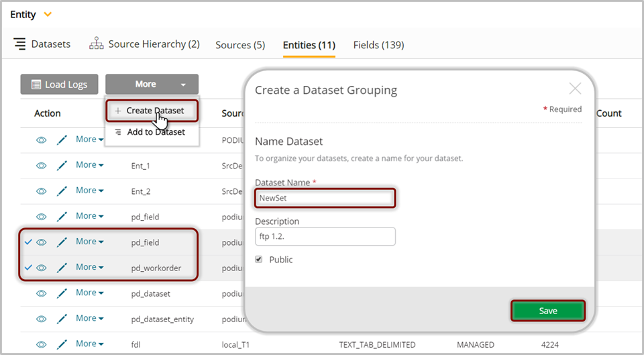Click the Description text field
644x355 pixels.
point(325,236)
